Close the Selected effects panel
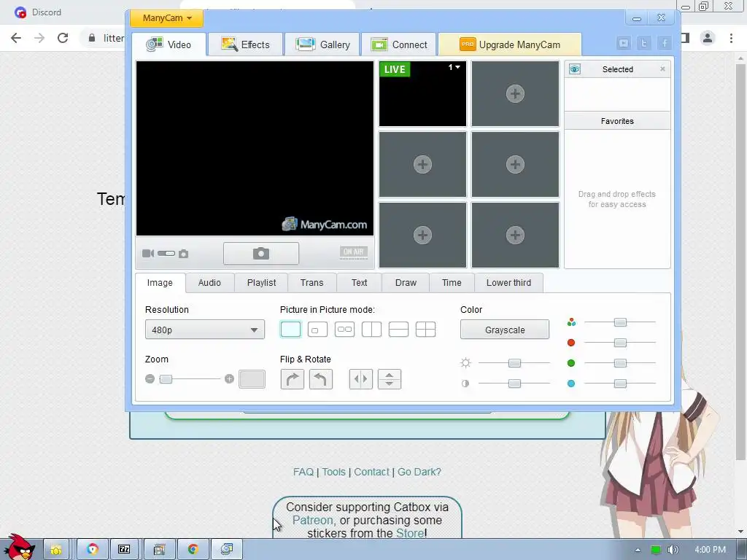The width and height of the screenshot is (747, 560). pos(662,69)
